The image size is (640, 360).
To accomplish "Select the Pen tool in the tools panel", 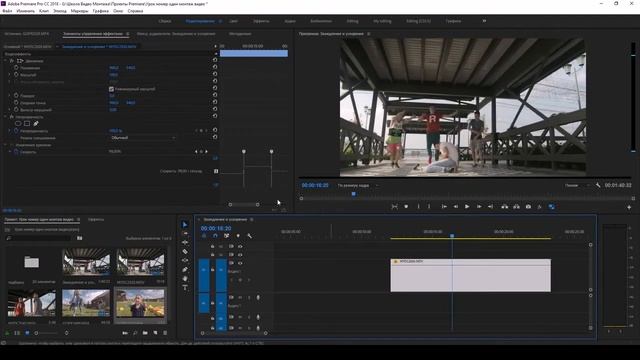I will point(185,269).
